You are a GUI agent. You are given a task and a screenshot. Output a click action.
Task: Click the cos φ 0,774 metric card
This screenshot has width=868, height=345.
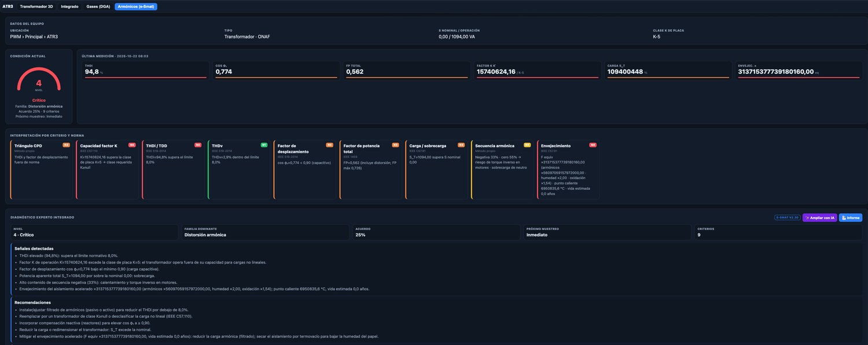point(276,70)
